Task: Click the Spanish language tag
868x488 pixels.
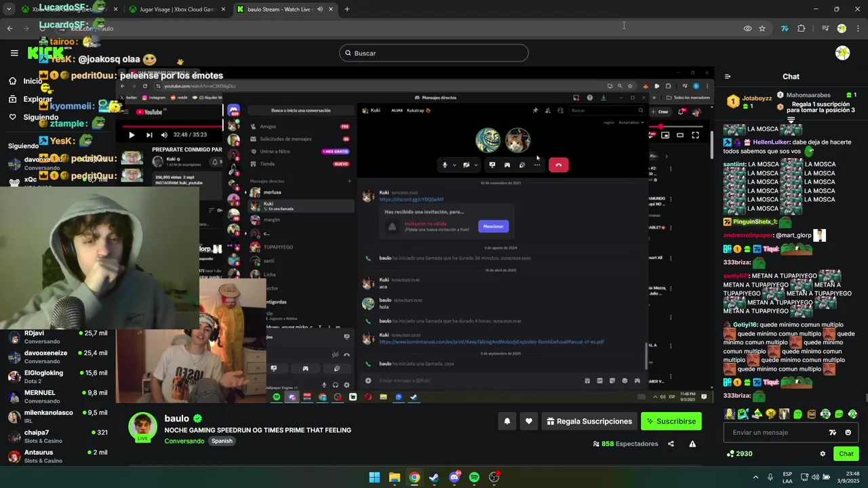Action: [x=222, y=441]
